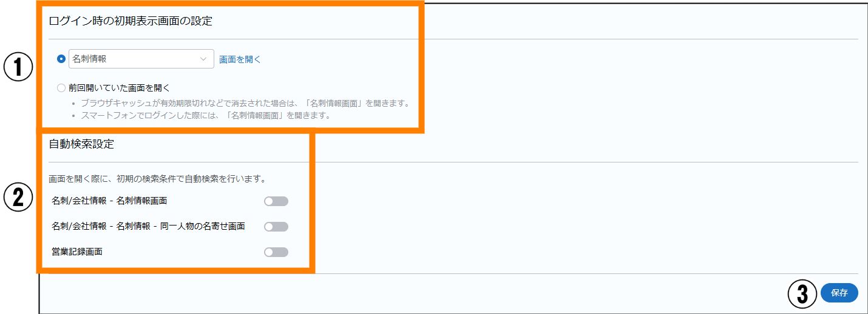Toggle the 同一人物の名寄せ画面 auto search switch

(276, 227)
